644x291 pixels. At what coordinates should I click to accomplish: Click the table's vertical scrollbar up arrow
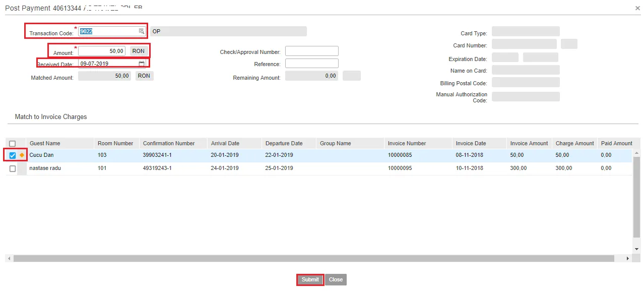click(x=636, y=152)
